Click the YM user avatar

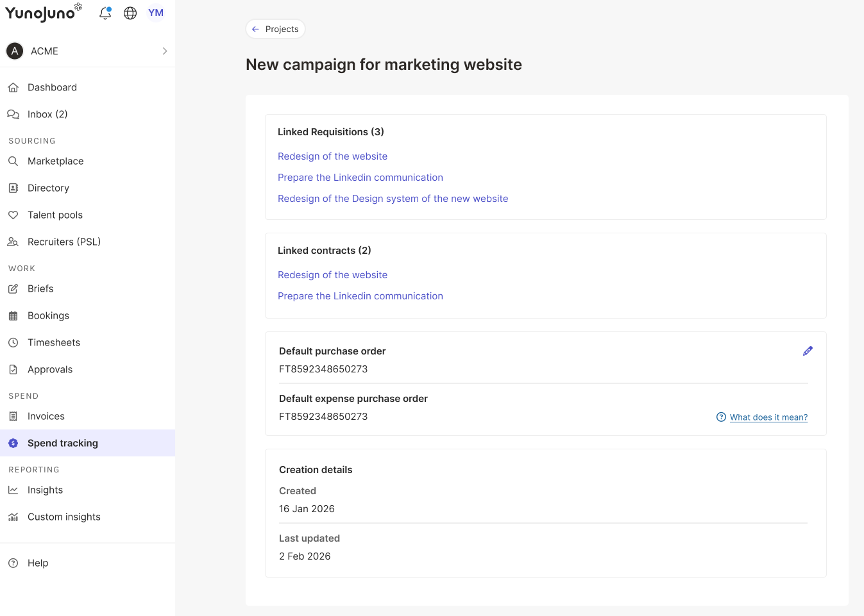click(x=156, y=13)
